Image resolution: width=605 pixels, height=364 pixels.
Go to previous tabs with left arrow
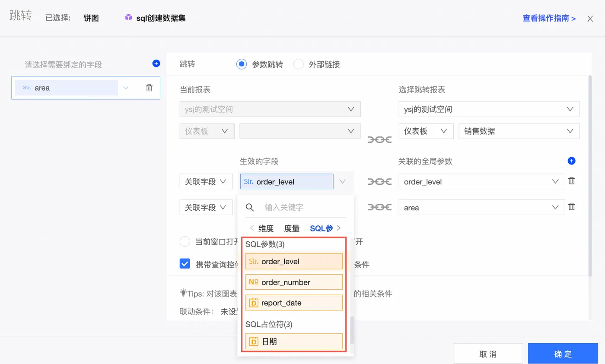(x=252, y=228)
